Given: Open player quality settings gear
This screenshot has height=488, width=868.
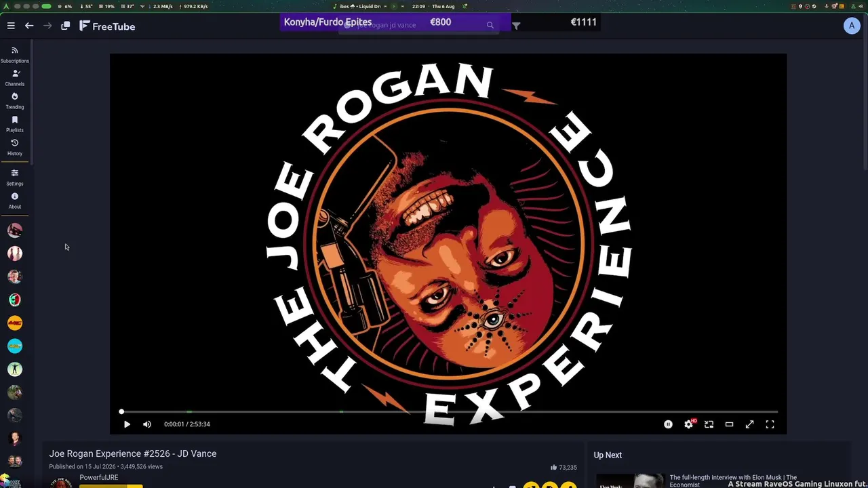Looking at the screenshot, I should [689, 424].
